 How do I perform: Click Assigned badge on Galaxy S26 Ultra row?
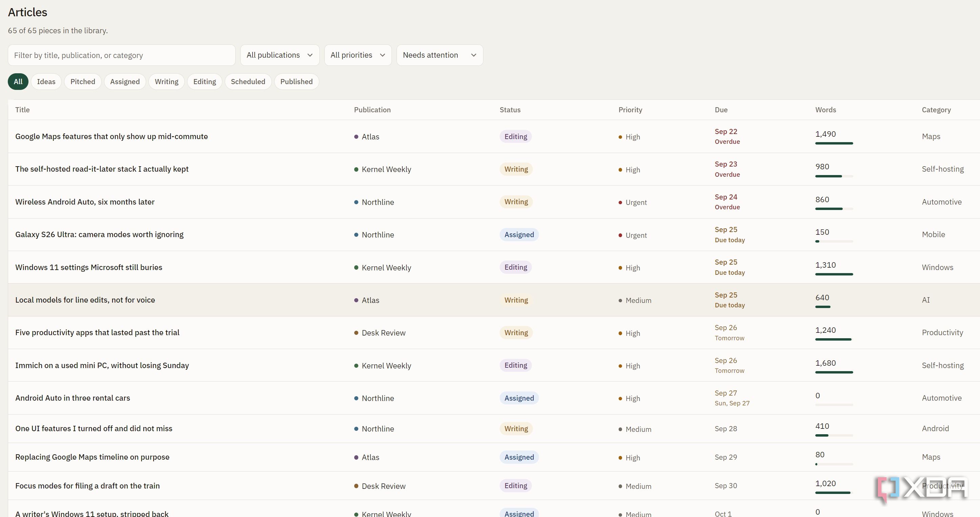pyautogui.click(x=519, y=234)
